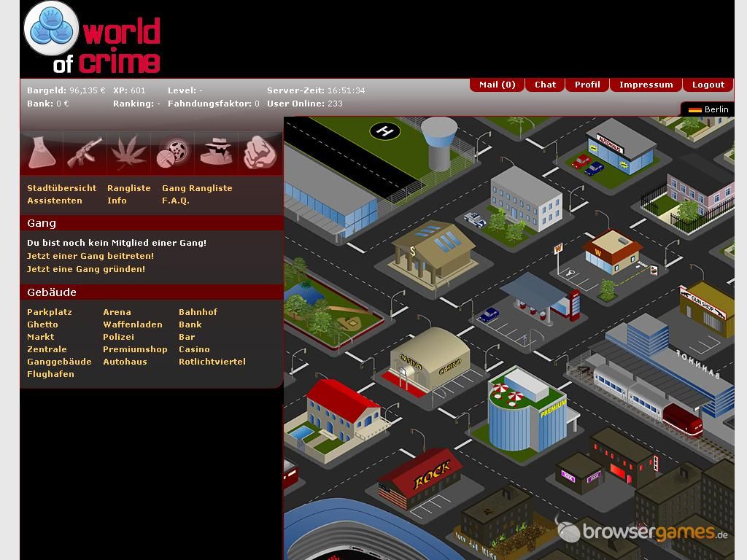The image size is (747, 560).
Task: Go to Bahnhof link
Action: pos(198,312)
